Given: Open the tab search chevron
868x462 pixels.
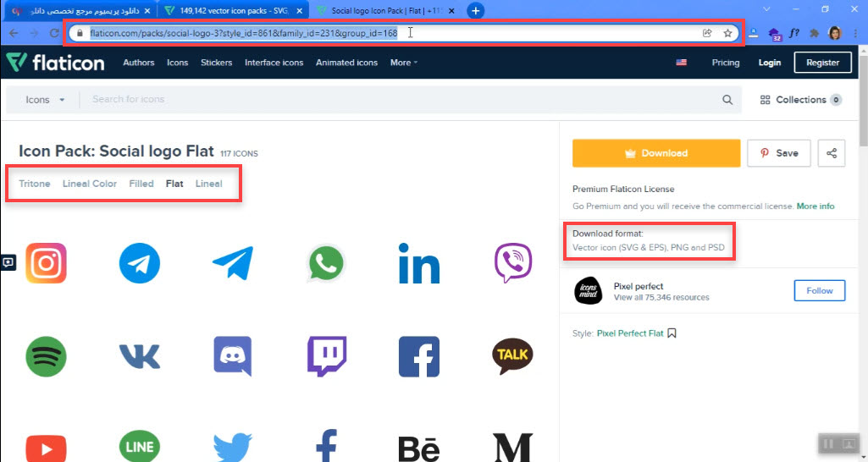Looking at the screenshot, I should (x=766, y=9).
